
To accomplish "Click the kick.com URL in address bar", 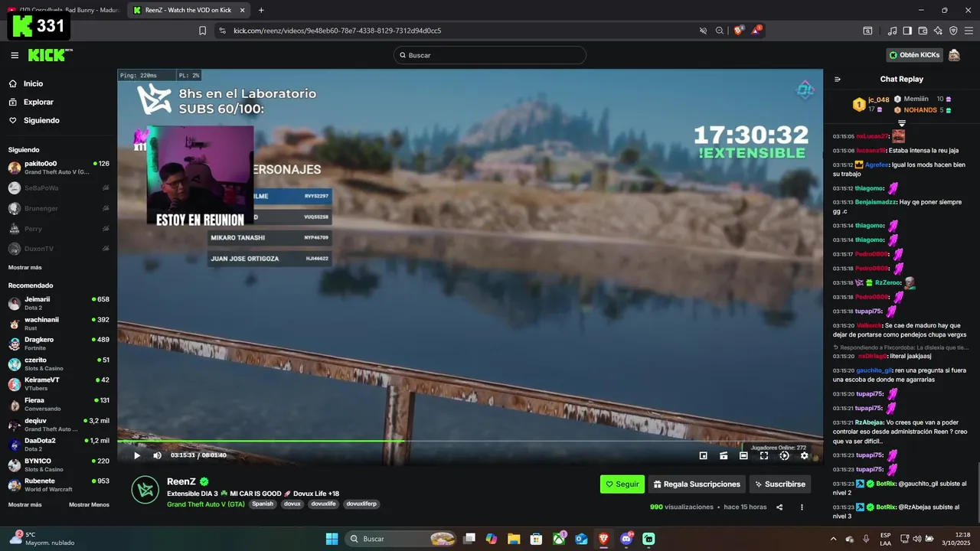I will (x=337, y=31).
